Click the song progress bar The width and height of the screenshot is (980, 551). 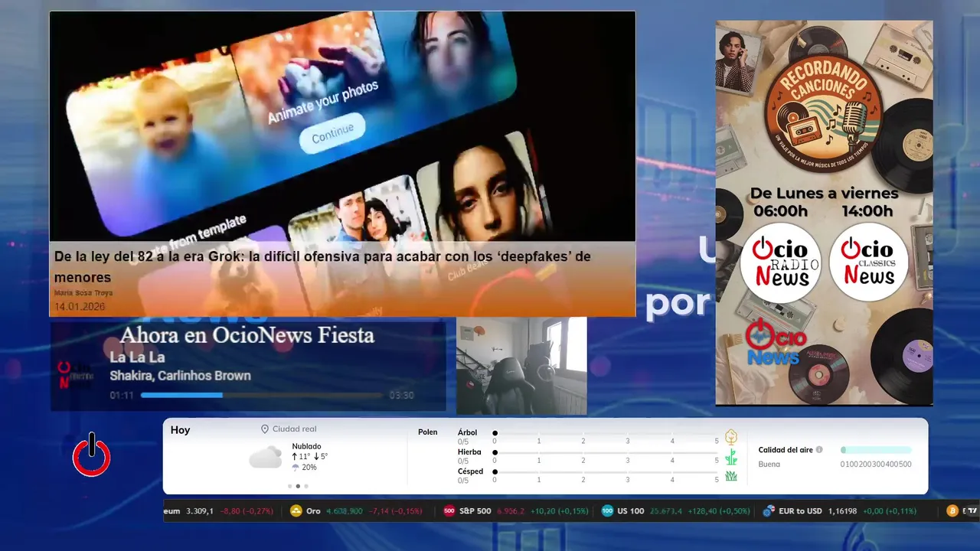(262, 396)
